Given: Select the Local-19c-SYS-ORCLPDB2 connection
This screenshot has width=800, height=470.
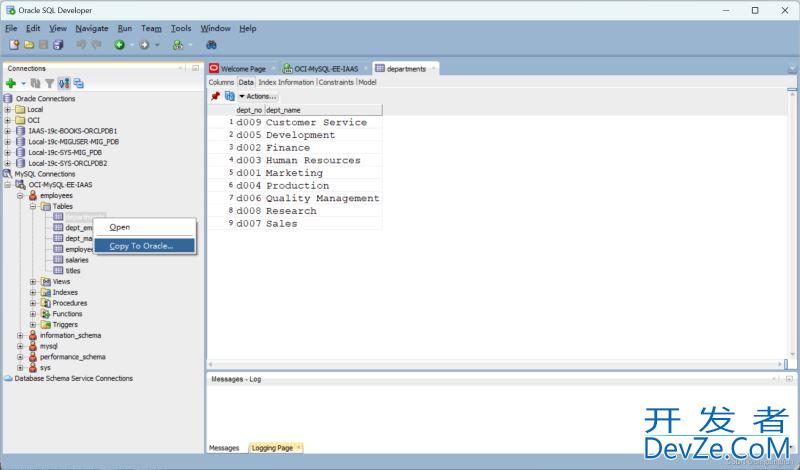Looking at the screenshot, I should (67, 163).
